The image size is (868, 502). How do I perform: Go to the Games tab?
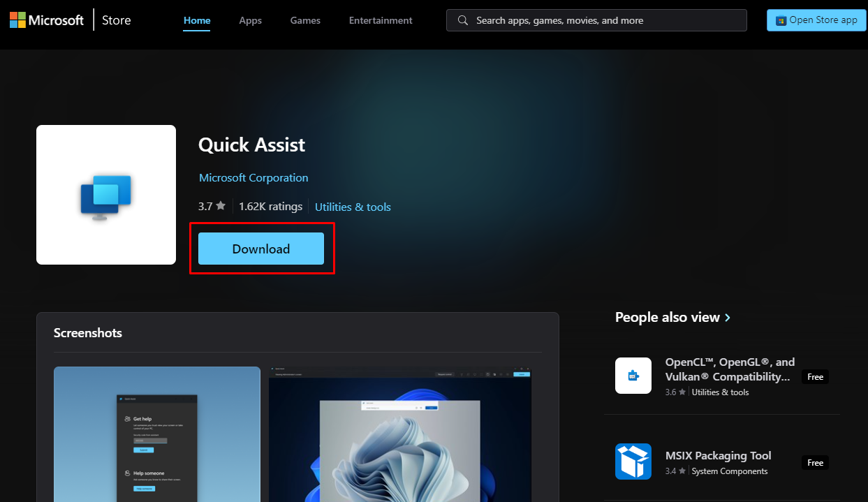pyautogui.click(x=305, y=20)
